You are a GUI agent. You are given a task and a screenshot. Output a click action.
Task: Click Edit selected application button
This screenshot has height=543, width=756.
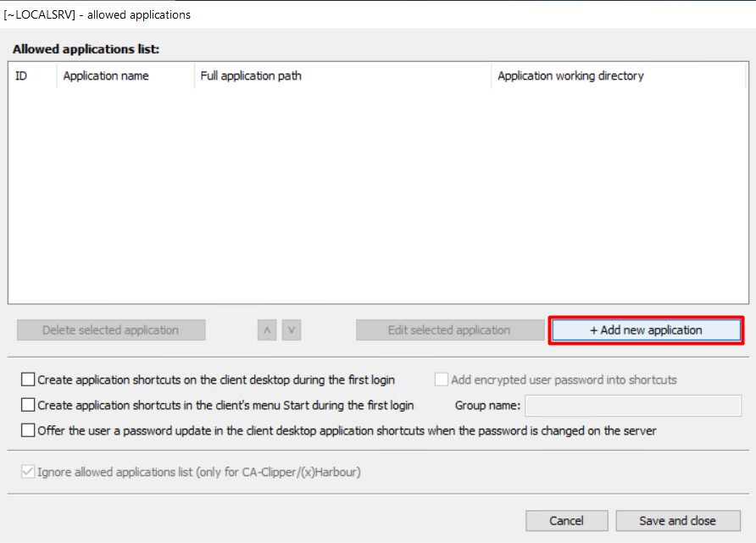pyautogui.click(x=449, y=330)
